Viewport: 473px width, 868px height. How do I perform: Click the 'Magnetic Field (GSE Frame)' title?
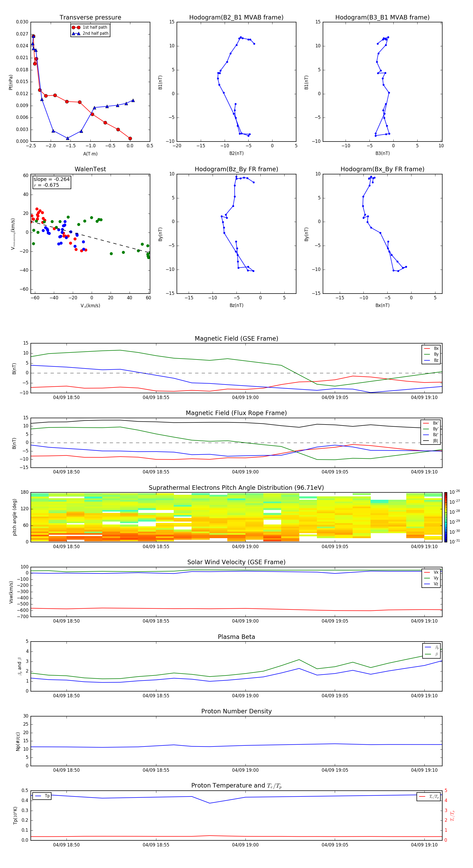[236, 339]
